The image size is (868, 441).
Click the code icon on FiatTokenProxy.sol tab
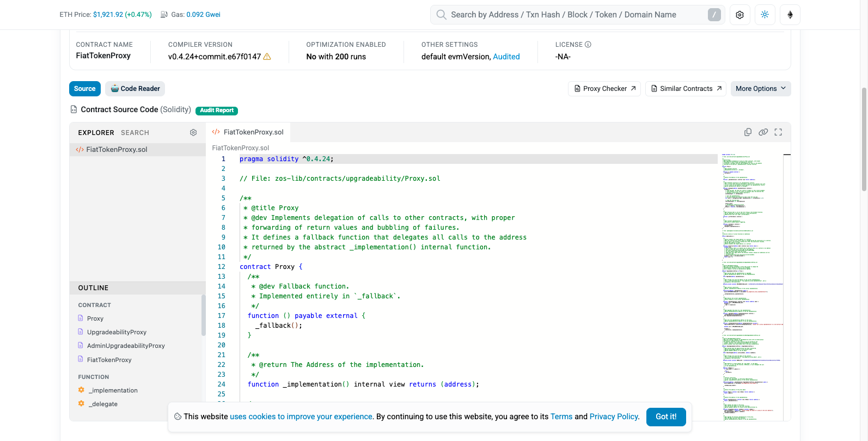coord(216,132)
